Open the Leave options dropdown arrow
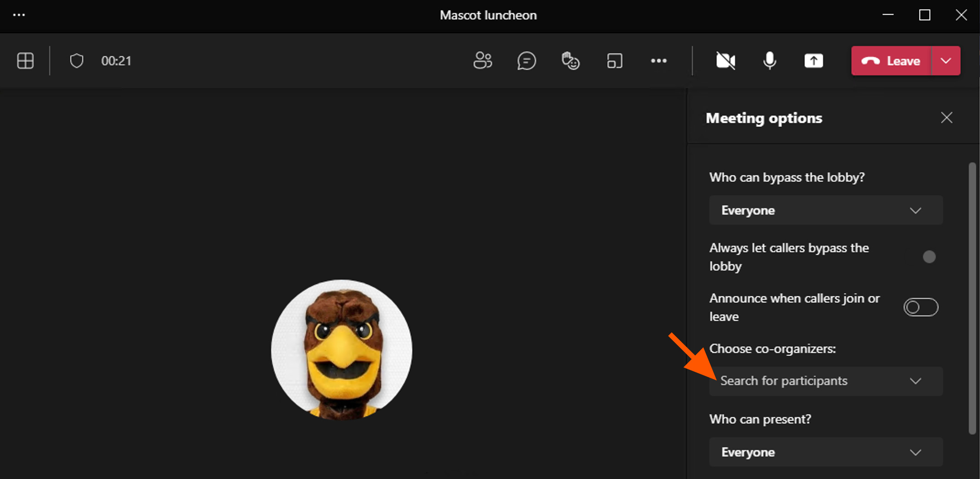This screenshot has width=980, height=479. (x=946, y=61)
